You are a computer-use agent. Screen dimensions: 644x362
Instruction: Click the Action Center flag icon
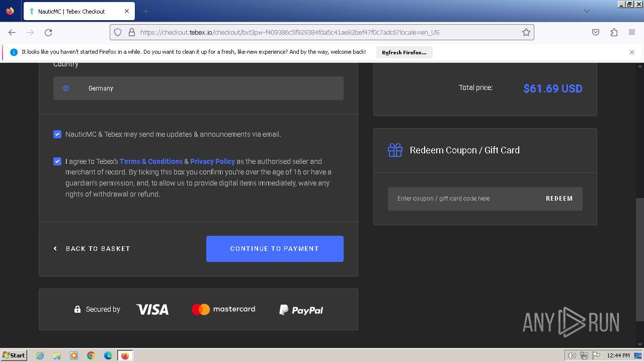596,355
